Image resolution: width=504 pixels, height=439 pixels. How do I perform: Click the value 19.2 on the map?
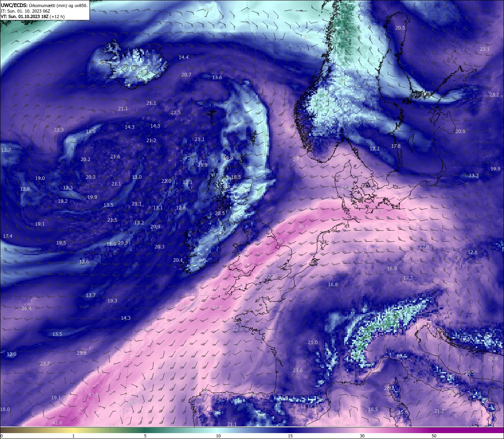tap(63, 201)
